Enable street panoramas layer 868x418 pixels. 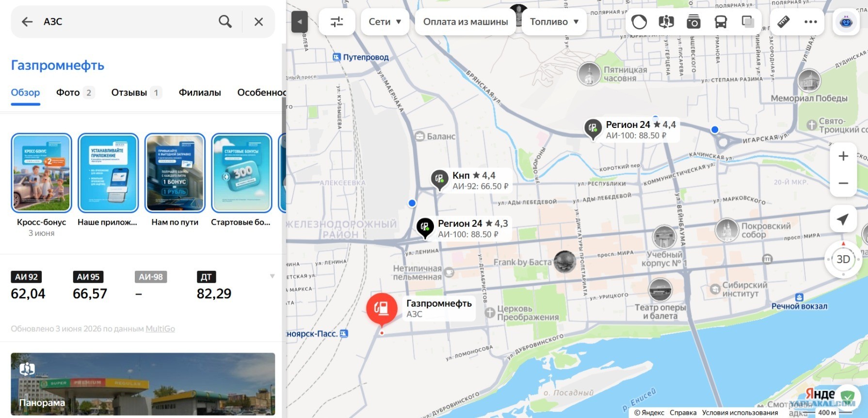(x=666, y=22)
